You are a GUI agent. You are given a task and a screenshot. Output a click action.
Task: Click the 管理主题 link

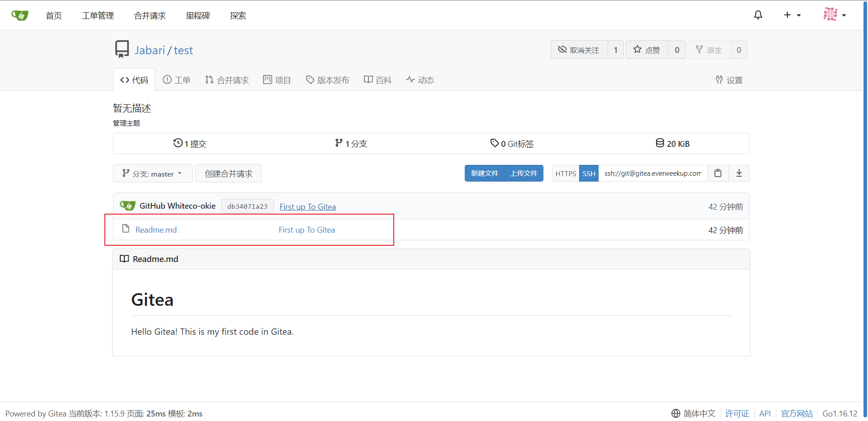(x=127, y=123)
